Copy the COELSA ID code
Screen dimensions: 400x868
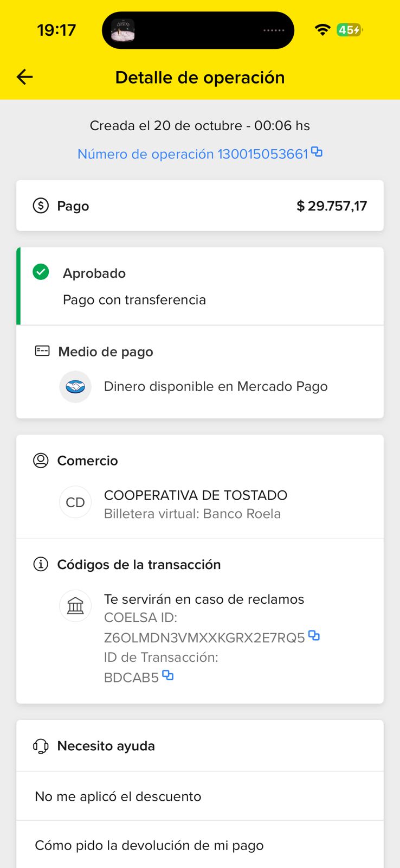[x=314, y=635]
